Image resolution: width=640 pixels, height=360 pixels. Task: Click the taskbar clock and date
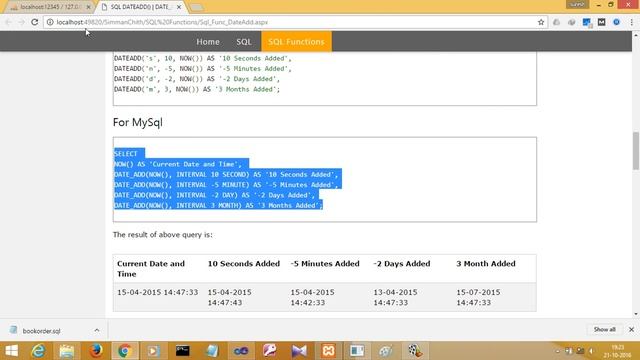click(x=618, y=351)
